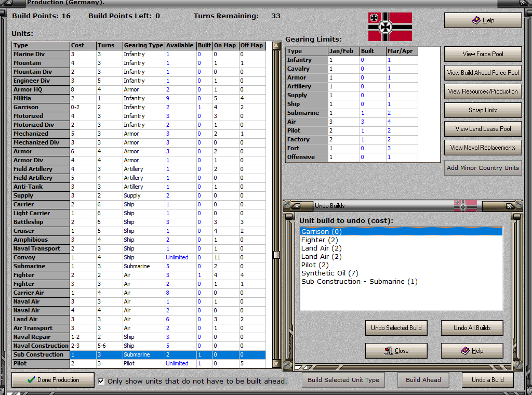Select the Mechanized unit row
This screenshot has width=532, height=395.
coord(139,134)
